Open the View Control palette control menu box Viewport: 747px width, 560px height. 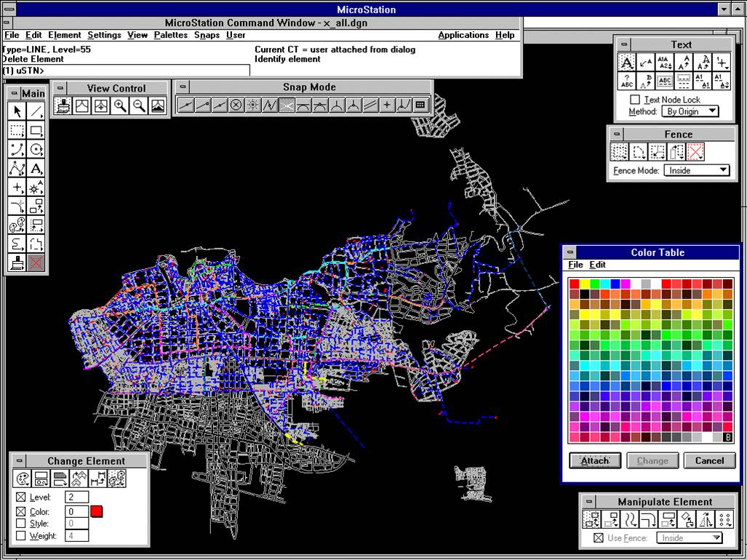pos(60,88)
